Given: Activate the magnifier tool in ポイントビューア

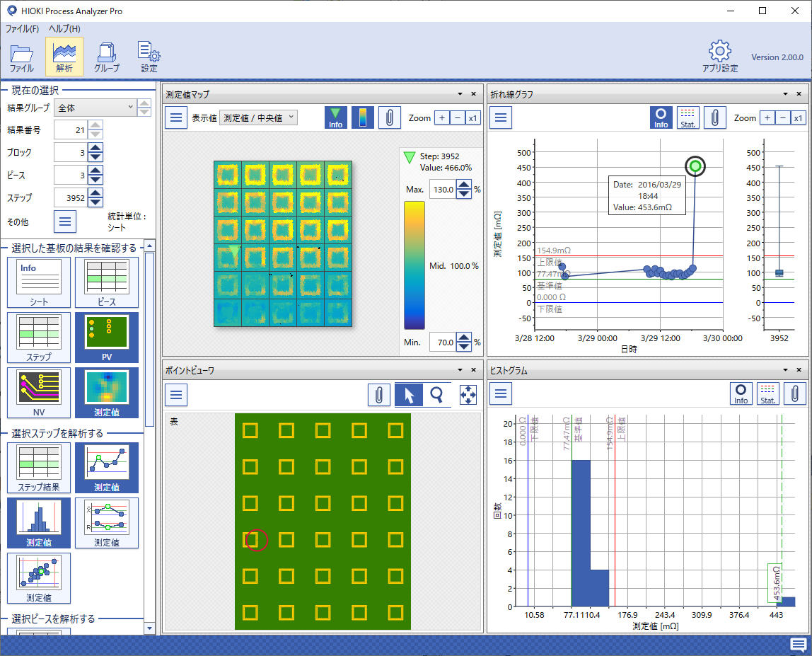Looking at the screenshot, I should (x=436, y=395).
